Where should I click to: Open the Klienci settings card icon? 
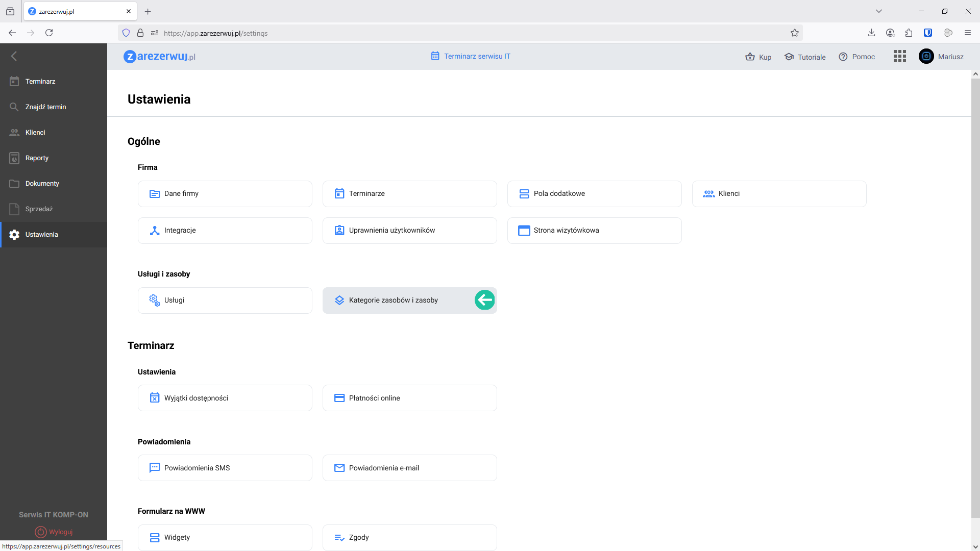click(x=709, y=194)
